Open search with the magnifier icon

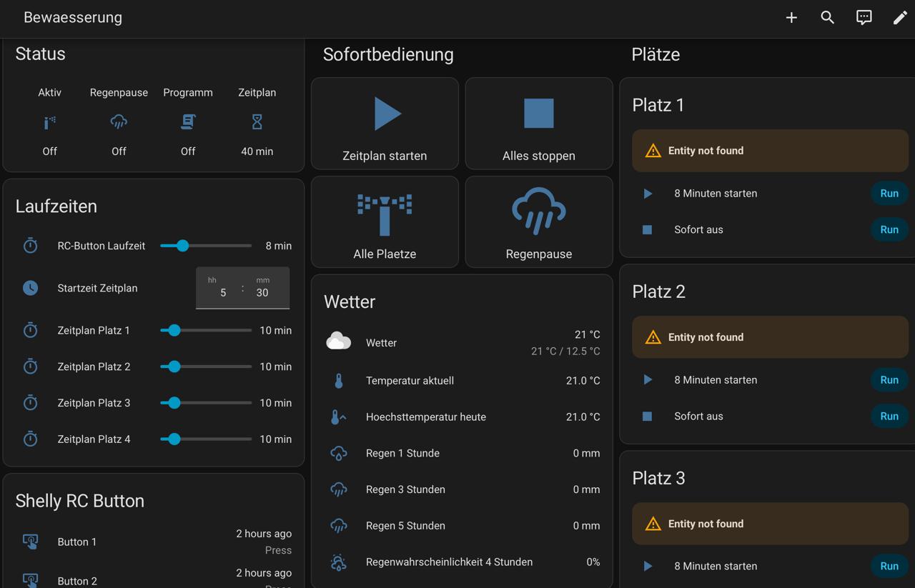(828, 18)
